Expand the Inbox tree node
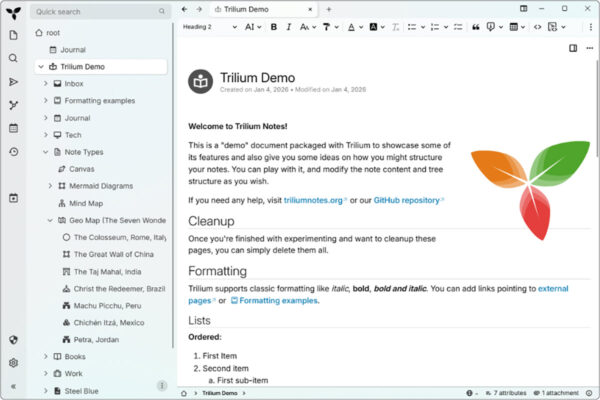The height and width of the screenshot is (400, 600). click(46, 83)
